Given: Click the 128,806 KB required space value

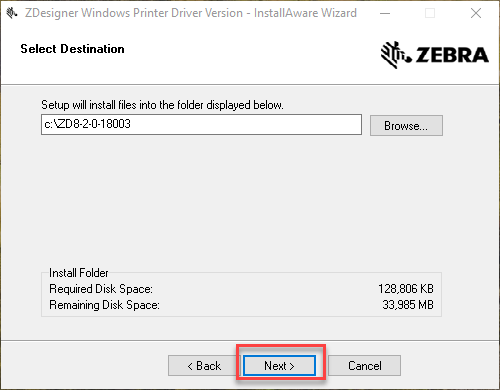Looking at the screenshot, I should (x=406, y=289).
